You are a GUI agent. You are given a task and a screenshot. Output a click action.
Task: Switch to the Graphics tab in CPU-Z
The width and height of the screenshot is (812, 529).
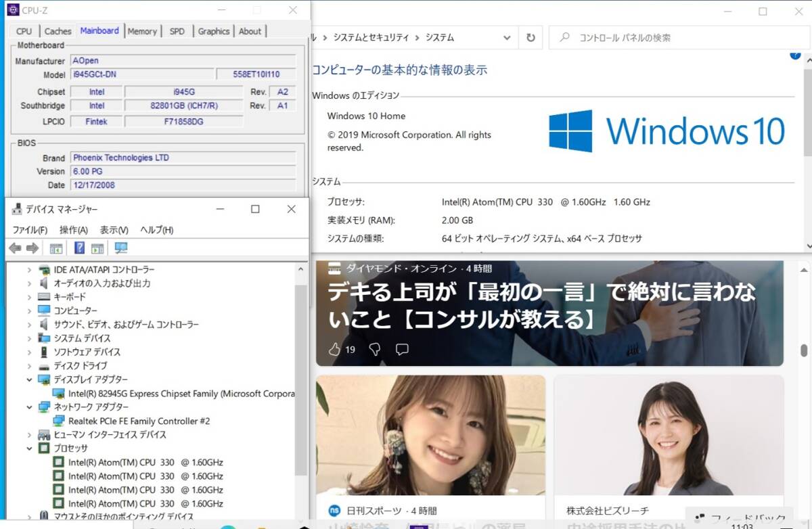point(214,31)
